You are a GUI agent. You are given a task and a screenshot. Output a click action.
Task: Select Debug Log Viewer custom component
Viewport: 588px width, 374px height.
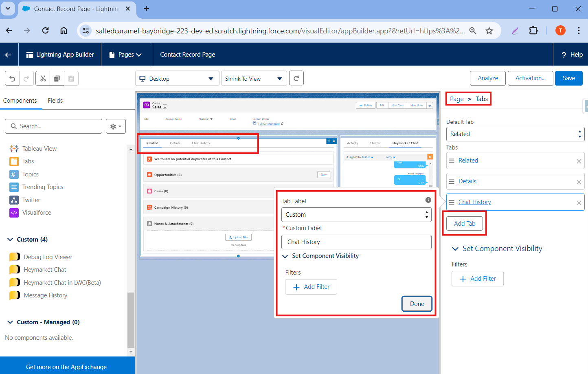tap(41, 257)
